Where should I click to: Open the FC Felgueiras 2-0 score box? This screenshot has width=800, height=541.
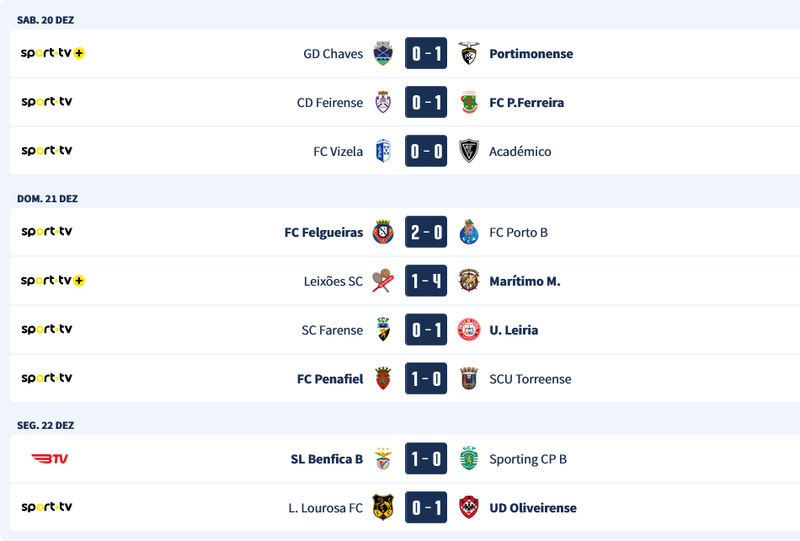[x=426, y=233]
